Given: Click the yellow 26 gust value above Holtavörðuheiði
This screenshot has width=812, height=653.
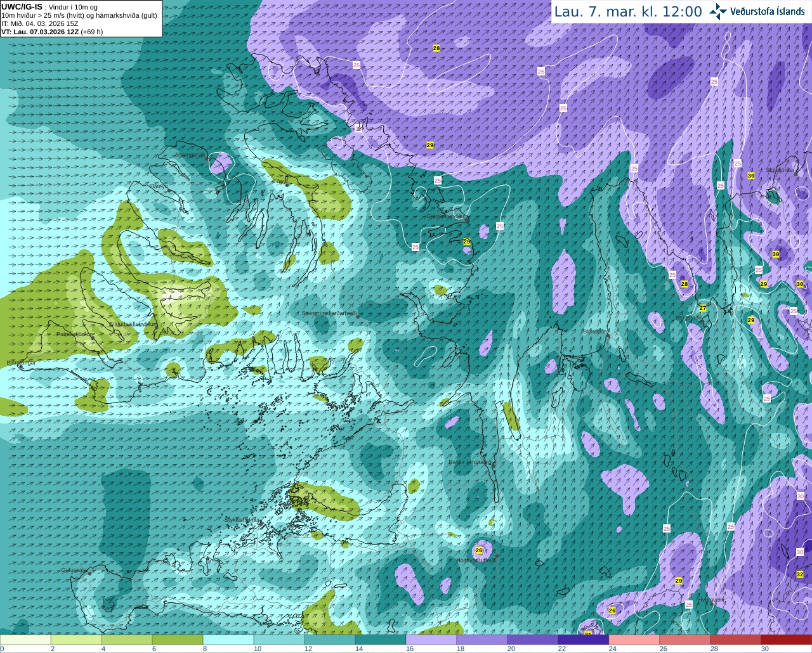Looking at the screenshot, I should pos(479,550).
